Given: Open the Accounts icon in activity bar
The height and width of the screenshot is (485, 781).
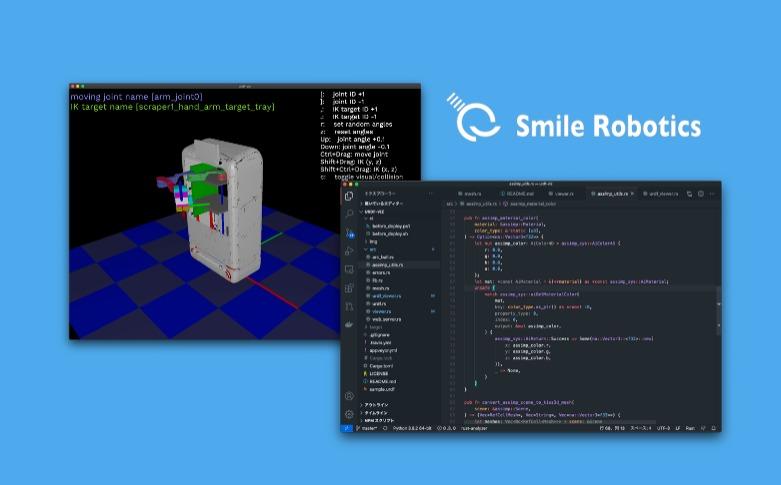Looking at the screenshot, I should point(349,396).
